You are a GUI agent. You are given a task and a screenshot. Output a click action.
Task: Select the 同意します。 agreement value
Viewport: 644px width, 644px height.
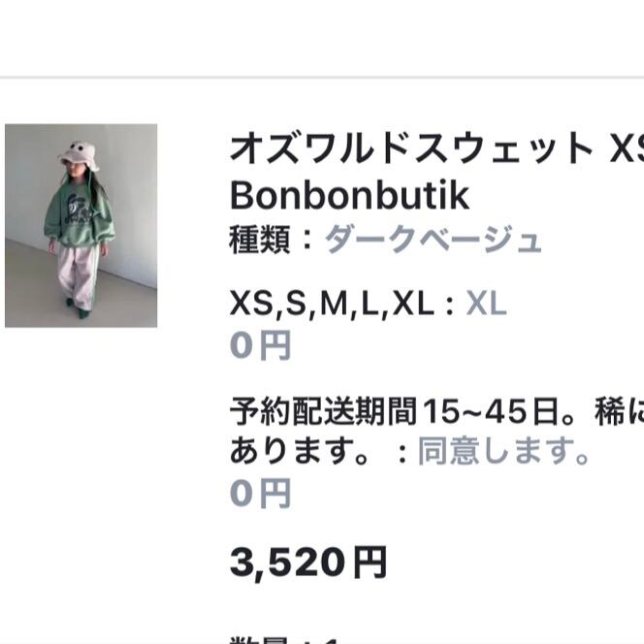(x=503, y=451)
